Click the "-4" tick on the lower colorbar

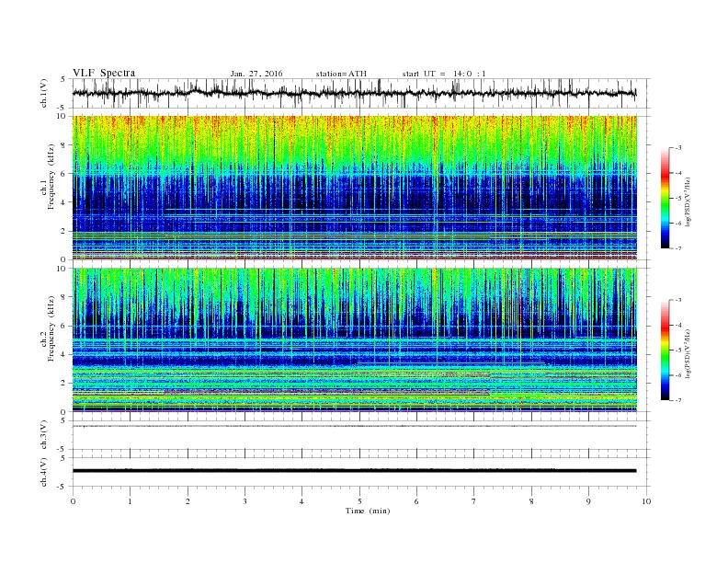click(x=677, y=325)
